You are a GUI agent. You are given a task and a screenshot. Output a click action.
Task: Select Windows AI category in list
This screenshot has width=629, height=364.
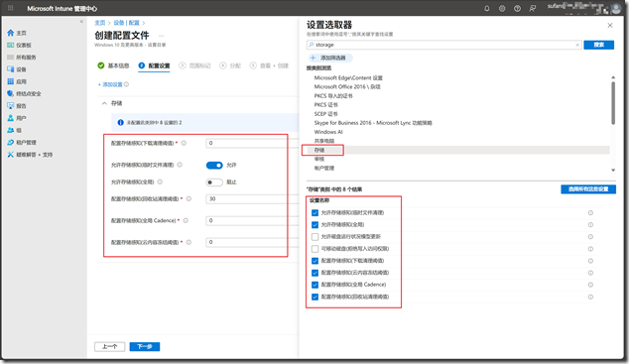(x=328, y=132)
